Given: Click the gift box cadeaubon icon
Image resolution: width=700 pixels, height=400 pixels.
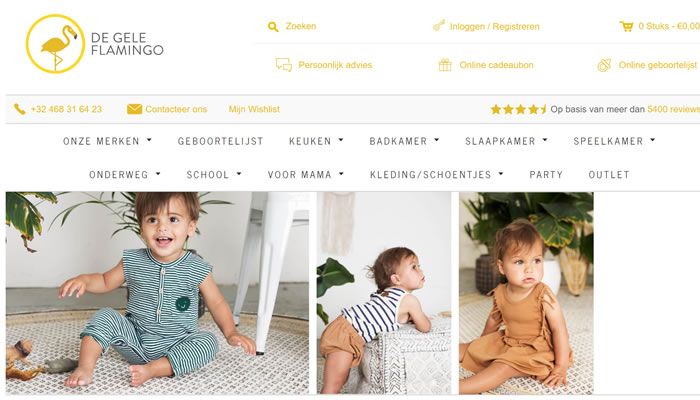Looking at the screenshot, I should [x=445, y=65].
